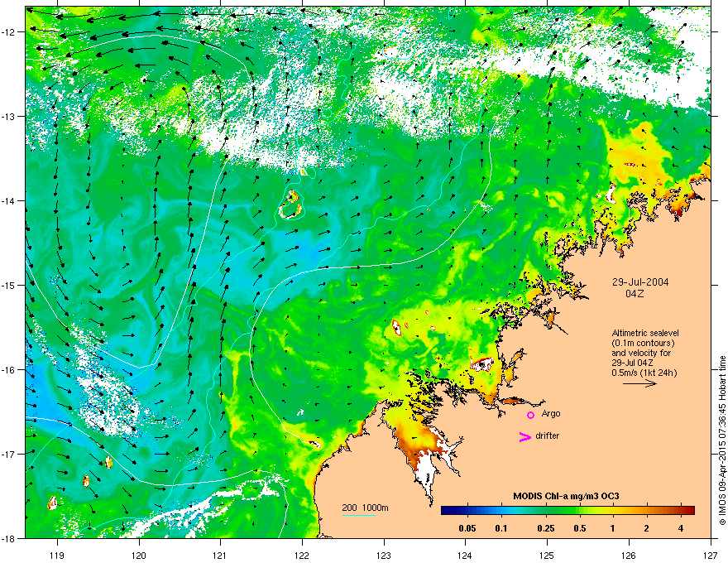Click the '(0.1m contours)' legend text

coord(643,343)
